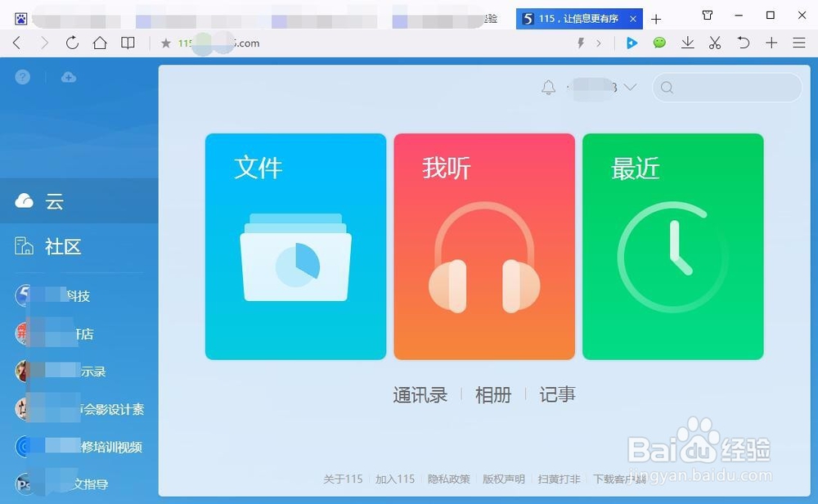The height and width of the screenshot is (504, 818).
Task: Open the help question mark icon
Action: [x=22, y=77]
